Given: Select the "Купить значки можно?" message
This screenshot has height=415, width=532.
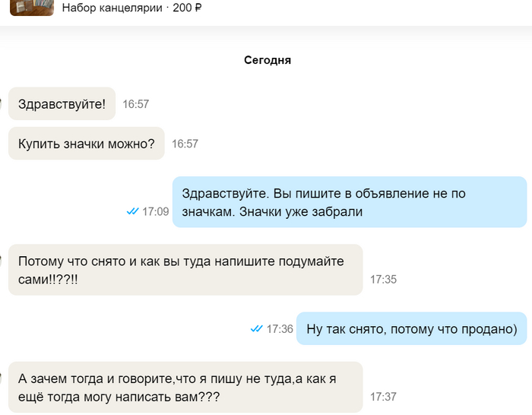Looking at the screenshot, I should 86,143.
